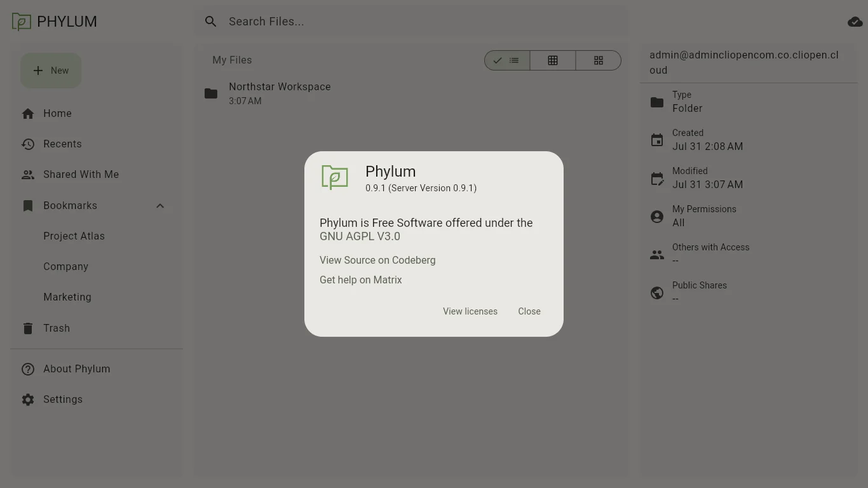
Task: Click the Phylum leaf-folder logo in dialog
Action: click(335, 177)
